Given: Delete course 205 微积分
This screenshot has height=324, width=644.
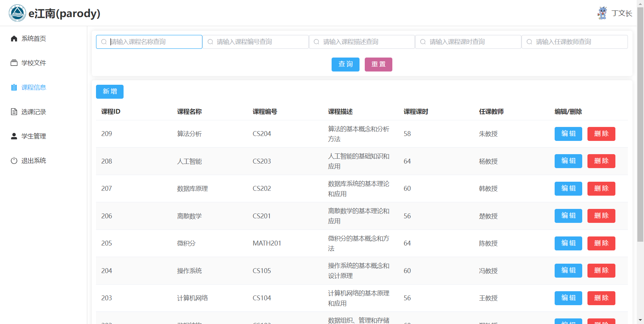Looking at the screenshot, I should point(601,243).
